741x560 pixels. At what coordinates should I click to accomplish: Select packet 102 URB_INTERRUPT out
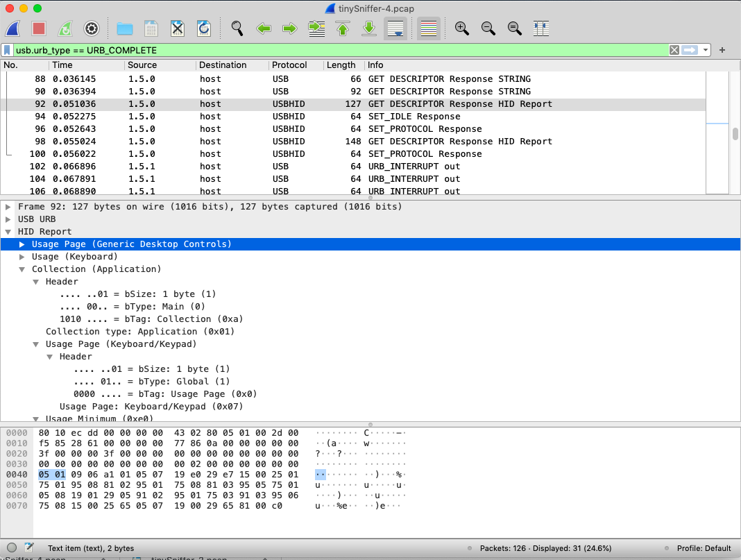(x=353, y=167)
